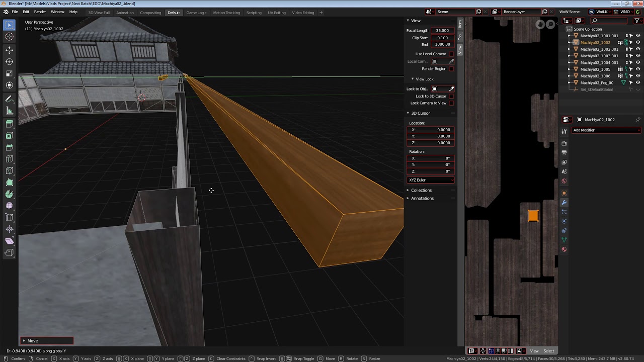
Task: Select the Measure tool
Action: tap(9, 111)
